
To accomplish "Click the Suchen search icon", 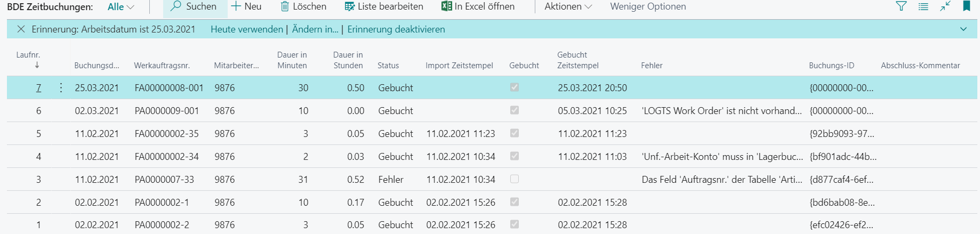I will pyautogui.click(x=175, y=6).
